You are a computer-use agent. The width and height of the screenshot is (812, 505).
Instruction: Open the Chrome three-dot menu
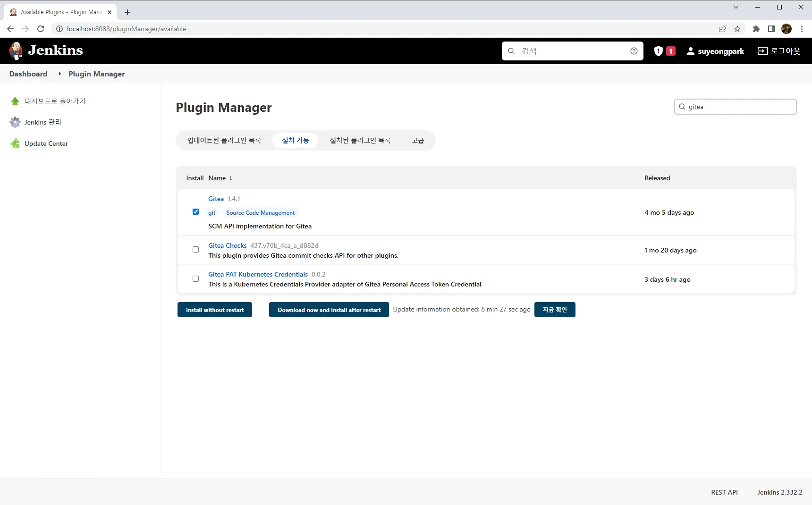[x=802, y=29]
